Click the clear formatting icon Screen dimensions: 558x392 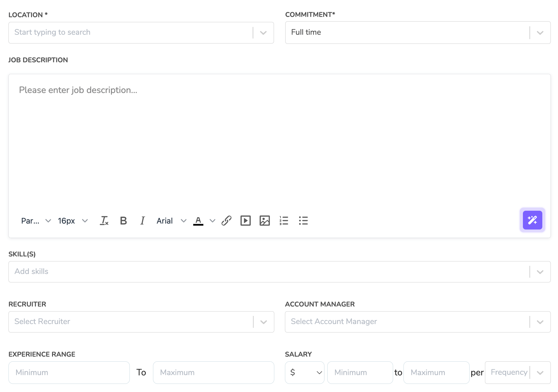pyautogui.click(x=104, y=221)
